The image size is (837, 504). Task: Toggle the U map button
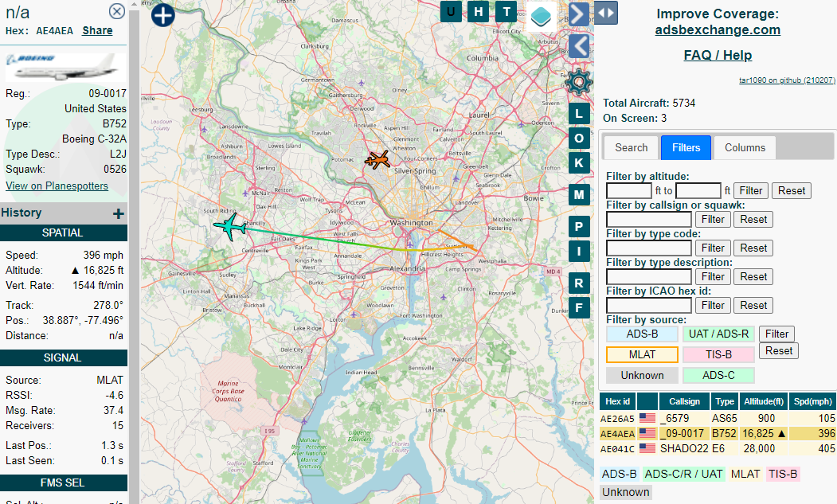451,11
